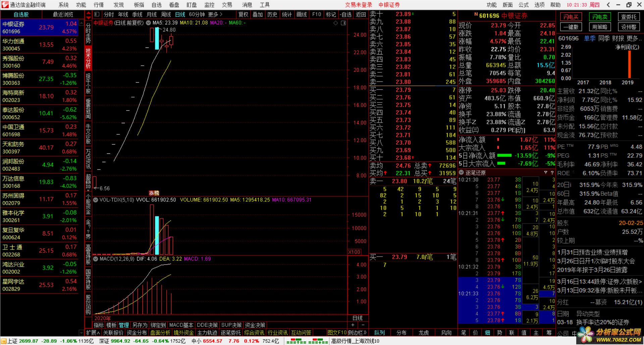Select MACD基本 indicator template
Screen dimensions: 644x345
point(181,325)
